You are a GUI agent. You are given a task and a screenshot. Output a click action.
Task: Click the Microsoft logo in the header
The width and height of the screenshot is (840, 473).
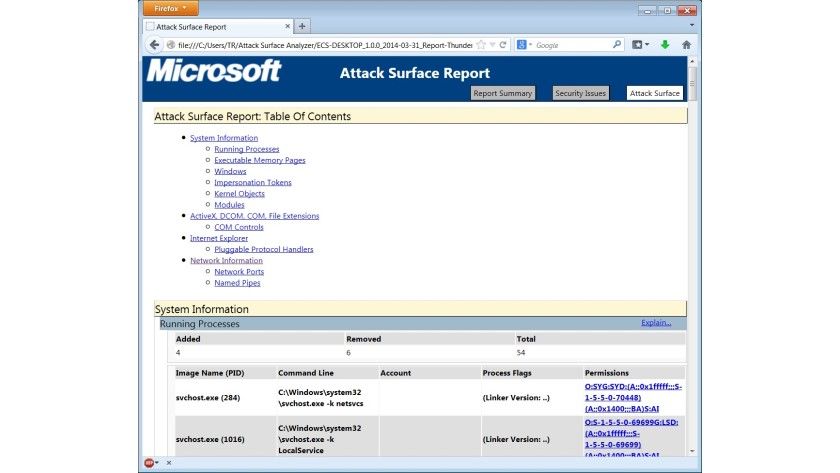point(214,71)
